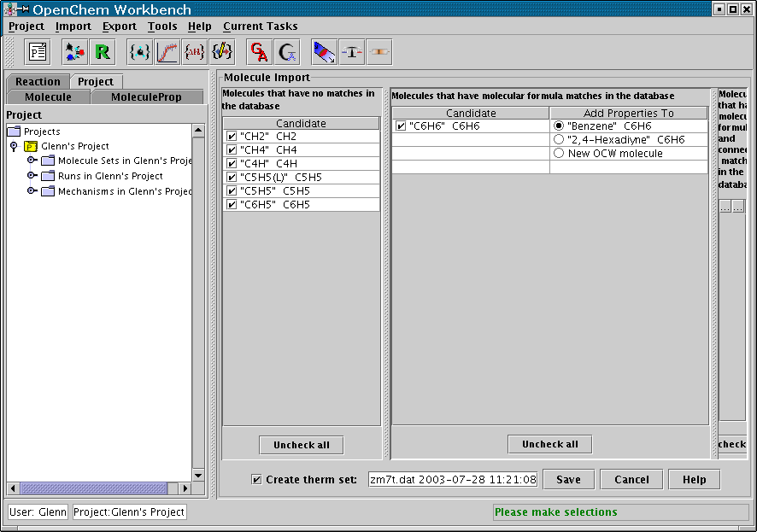Click the Candidate header in no-matches table
The width and height of the screenshot is (757, 532).
[301, 124]
